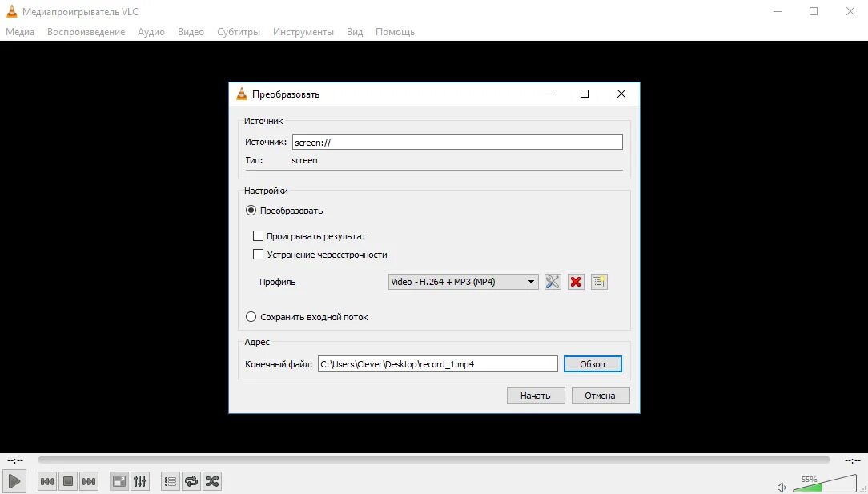
Task: Click remaining time label right of seek bar
Action: pyautogui.click(x=853, y=460)
